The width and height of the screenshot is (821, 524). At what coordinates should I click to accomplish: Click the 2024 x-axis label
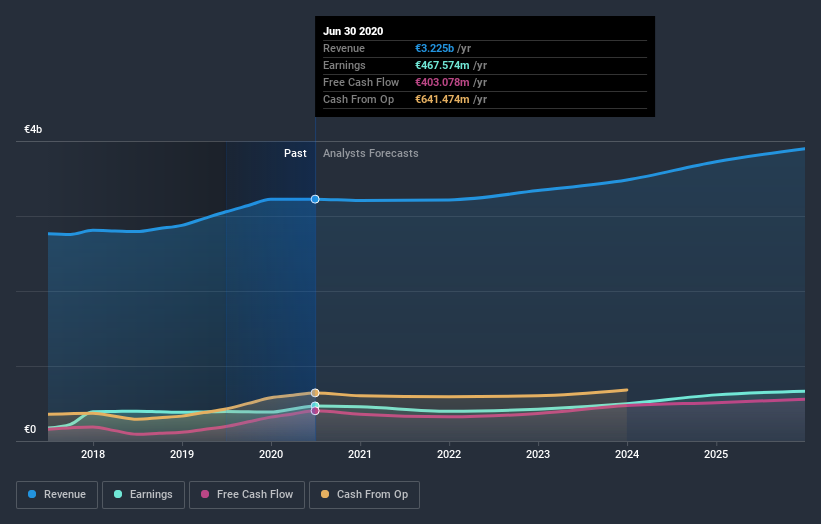tap(627, 454)
